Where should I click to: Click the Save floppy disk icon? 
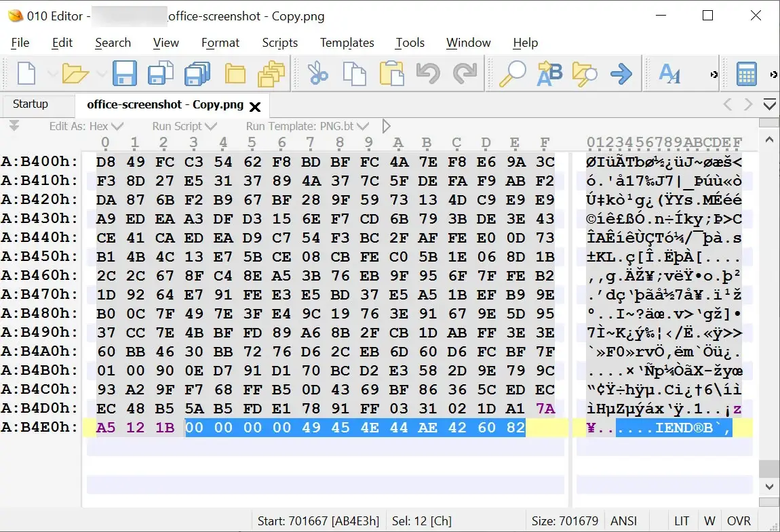coord(124,74)
